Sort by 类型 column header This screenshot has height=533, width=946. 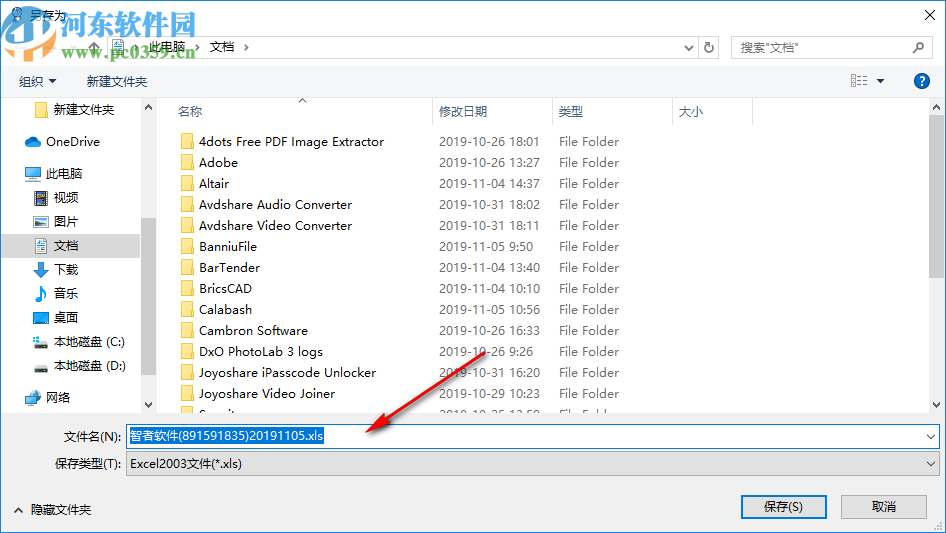(571, 112)
